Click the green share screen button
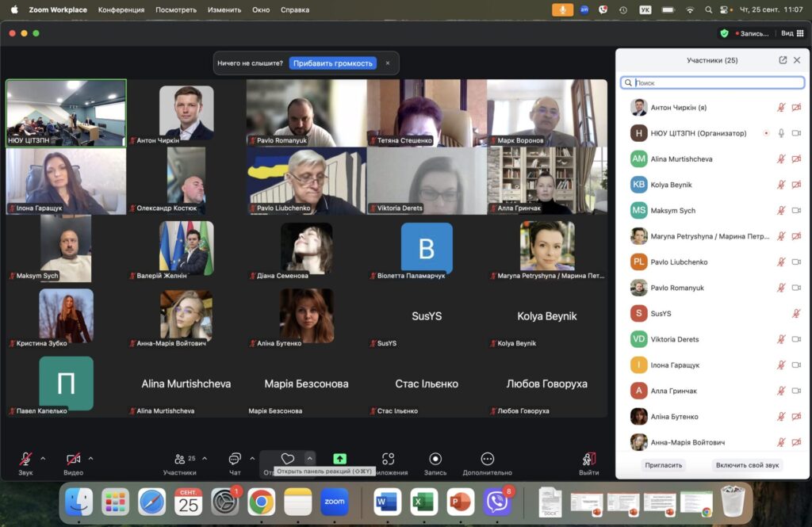This screenshot has height=527, width=812. pyautogui.click(x=339, y=459)
